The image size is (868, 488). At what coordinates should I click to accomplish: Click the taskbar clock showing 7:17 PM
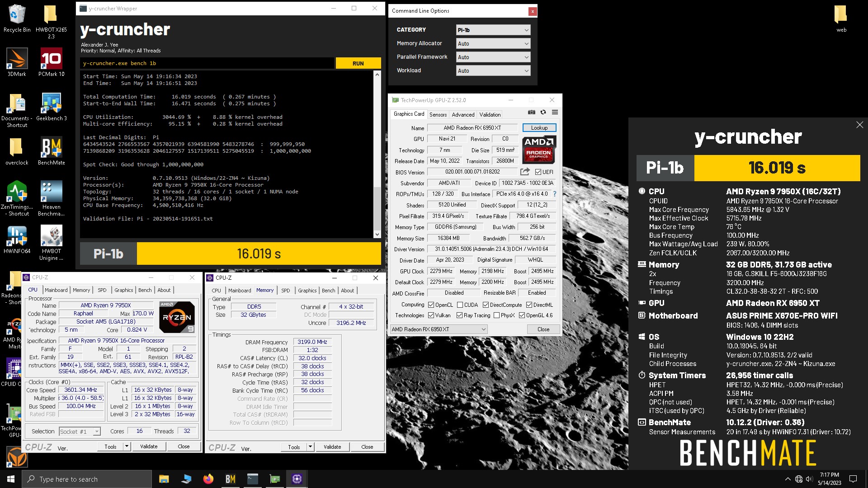click(830, 479)
